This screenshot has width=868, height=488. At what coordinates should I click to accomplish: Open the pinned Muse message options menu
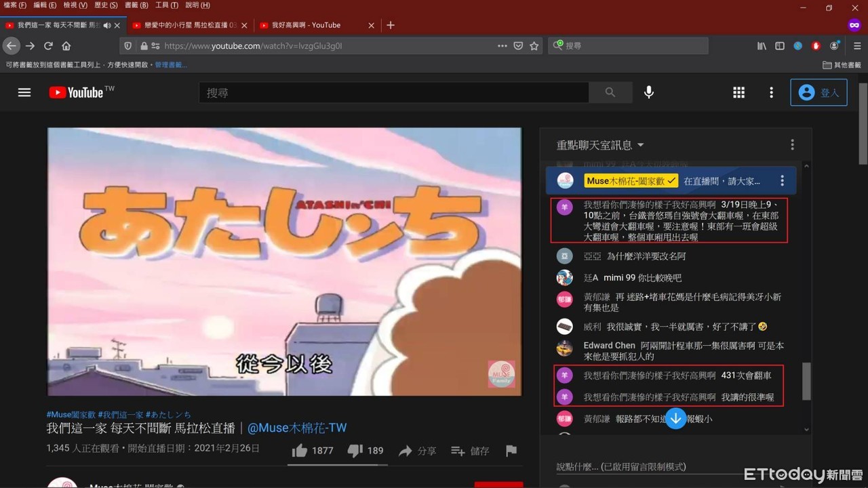pos(782,181)
